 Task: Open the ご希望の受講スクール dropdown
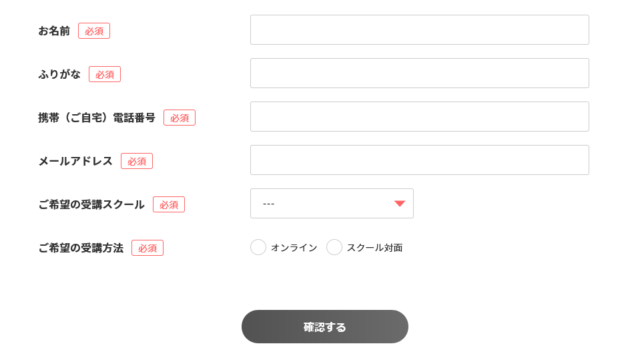point(332,203)
